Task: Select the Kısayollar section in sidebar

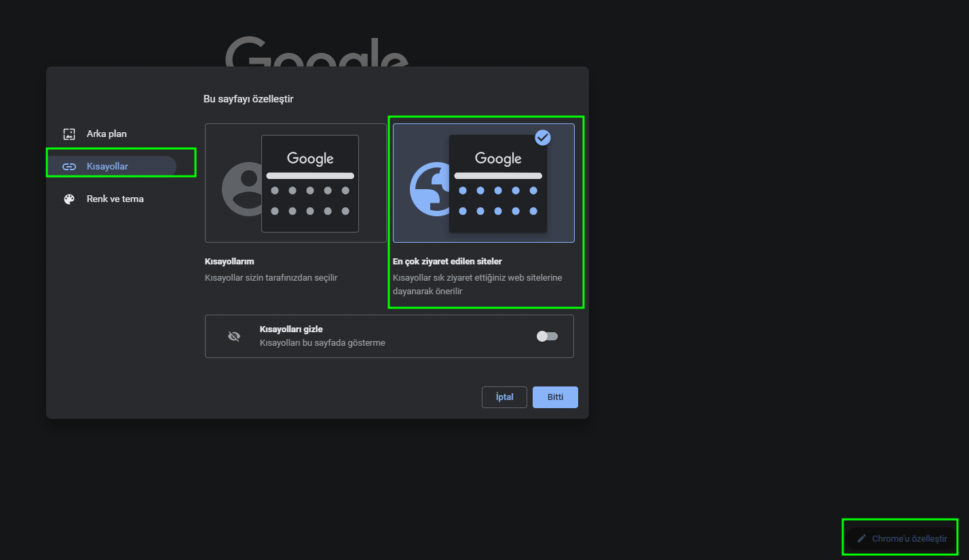Action: tap(111, 166)
